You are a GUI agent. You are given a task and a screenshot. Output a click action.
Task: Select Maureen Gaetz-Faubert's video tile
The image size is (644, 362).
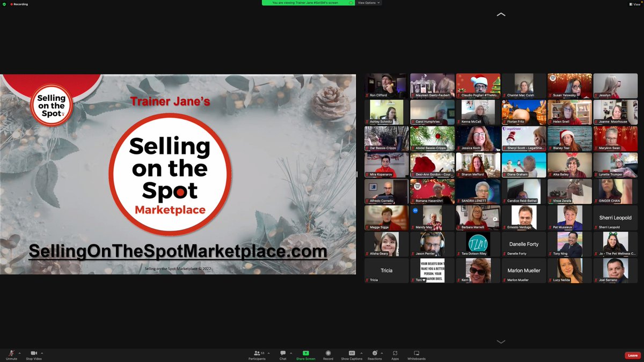433,86
